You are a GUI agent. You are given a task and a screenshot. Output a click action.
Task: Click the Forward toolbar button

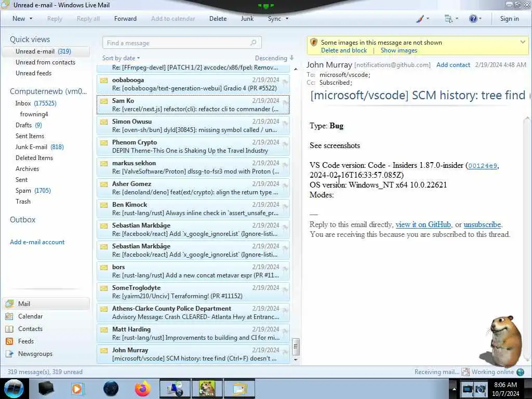click(x=125, y=19)
